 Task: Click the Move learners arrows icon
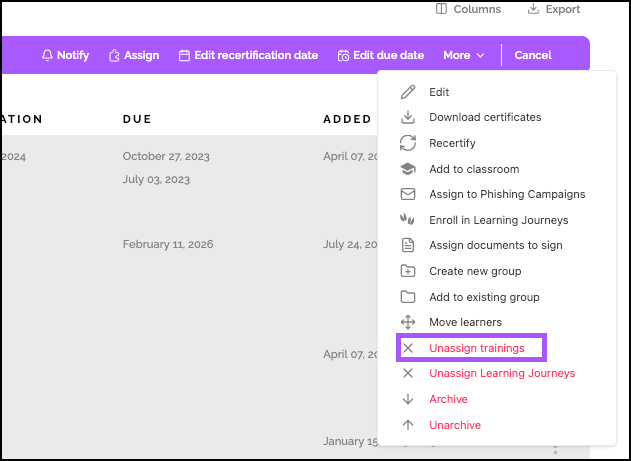click(407, 322)
